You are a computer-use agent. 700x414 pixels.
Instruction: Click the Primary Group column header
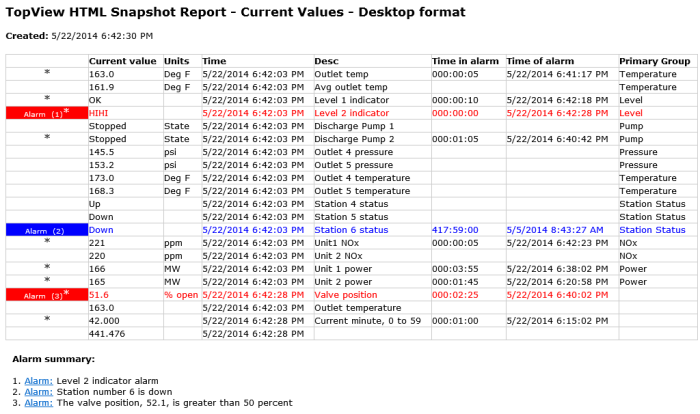pyautogui.click(x=654, y=61)
